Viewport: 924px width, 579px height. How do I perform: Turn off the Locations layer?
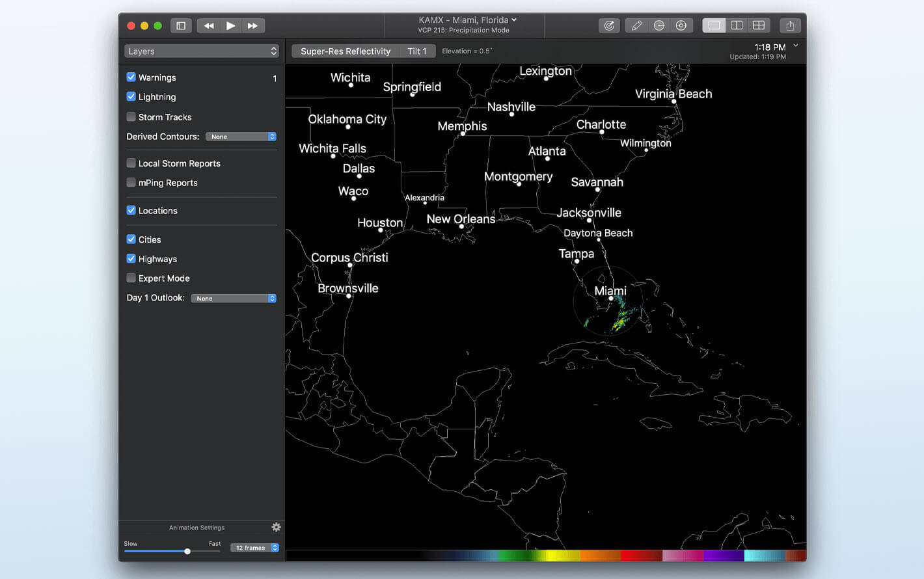(131, 210)
